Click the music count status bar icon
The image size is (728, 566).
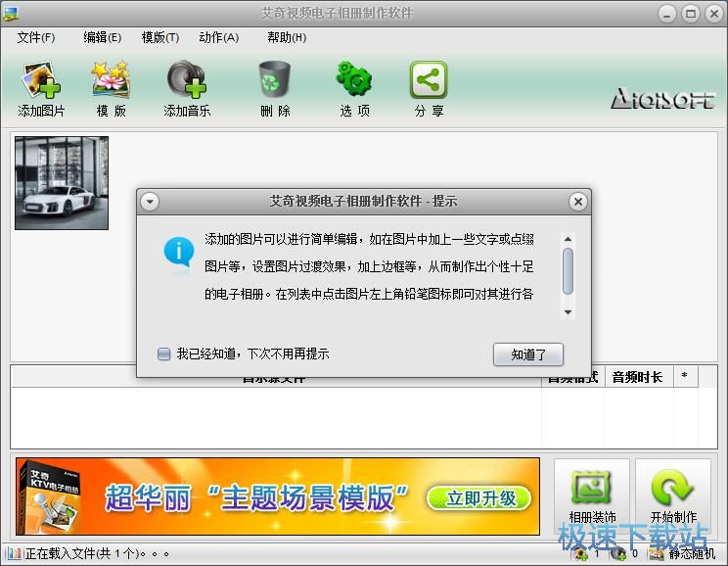coord(618,553)
